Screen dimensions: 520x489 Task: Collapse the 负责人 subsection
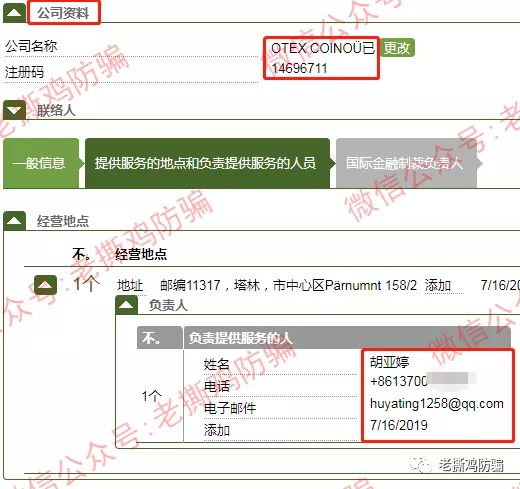[x=126, y=305]
